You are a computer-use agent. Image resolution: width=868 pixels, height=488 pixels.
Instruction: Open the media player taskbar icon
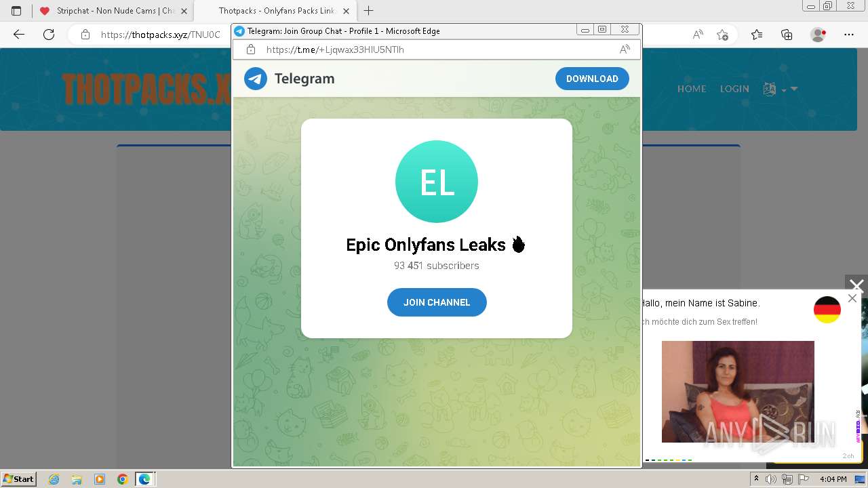tap(100, 479)
